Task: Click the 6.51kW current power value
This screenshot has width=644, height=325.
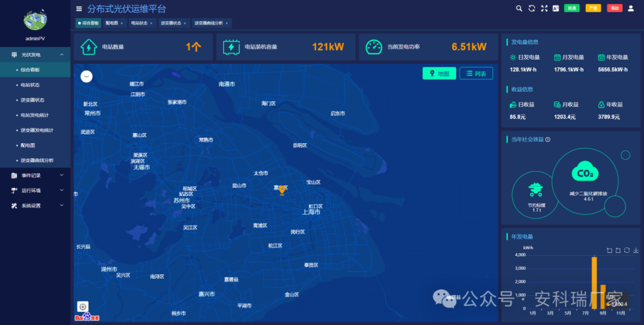Action: [x=469, y=47]
